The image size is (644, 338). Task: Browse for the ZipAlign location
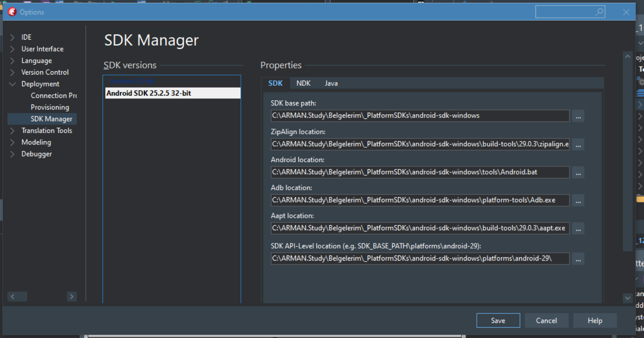(578, 144)
